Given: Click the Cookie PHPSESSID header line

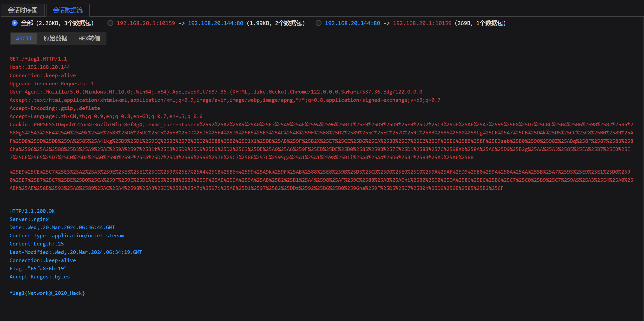Looking at the screenshot, I should click(x=76, y=125).
